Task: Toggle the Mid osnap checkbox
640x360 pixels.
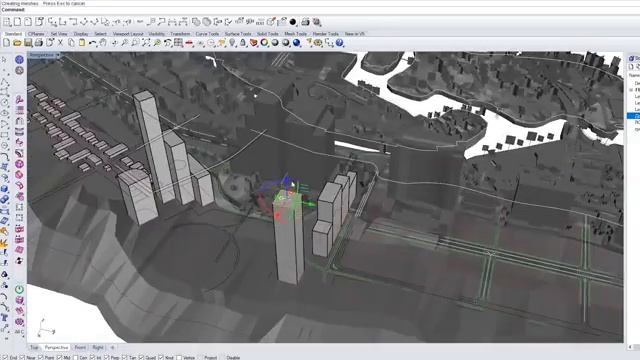Action: point(59,358)
